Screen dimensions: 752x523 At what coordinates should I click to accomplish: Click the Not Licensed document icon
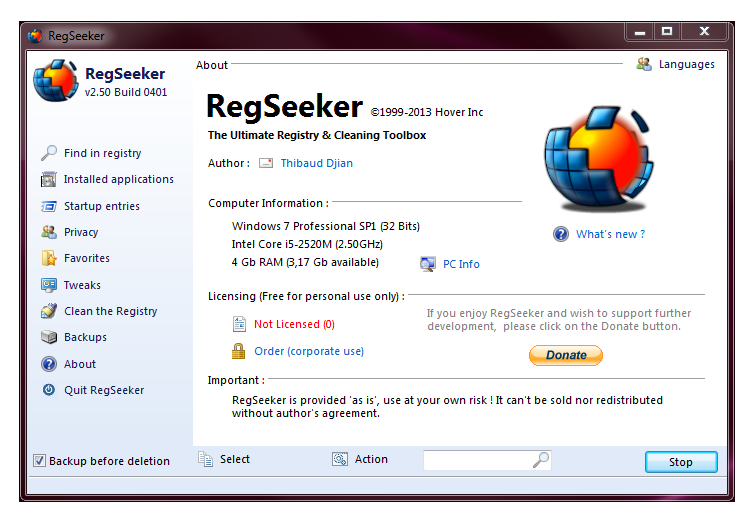(239, 324)
